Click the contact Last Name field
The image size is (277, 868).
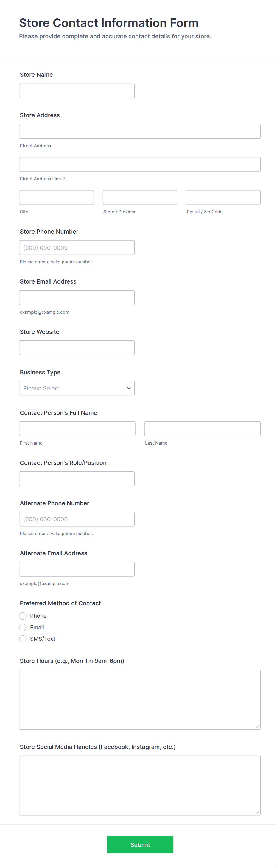[202, 428]
